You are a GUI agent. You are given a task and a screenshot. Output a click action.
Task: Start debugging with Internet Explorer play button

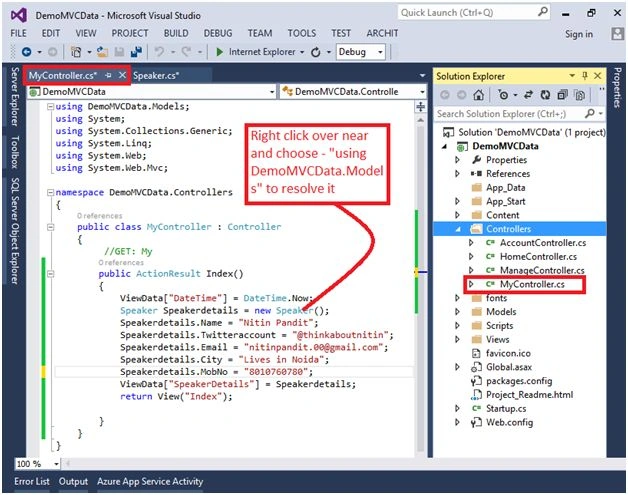pos(219,52)
